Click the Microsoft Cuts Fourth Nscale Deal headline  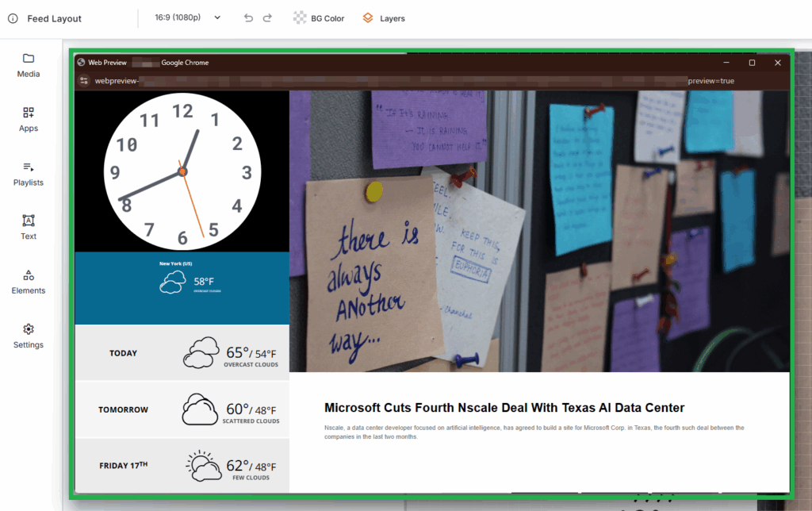(504, 408)
